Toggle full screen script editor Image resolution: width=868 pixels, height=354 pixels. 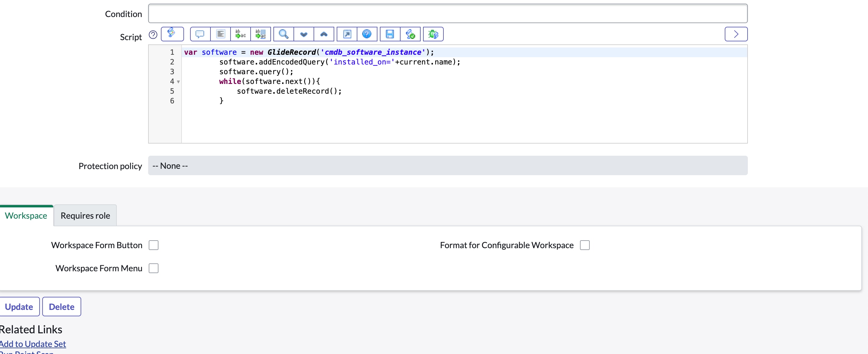347,34
